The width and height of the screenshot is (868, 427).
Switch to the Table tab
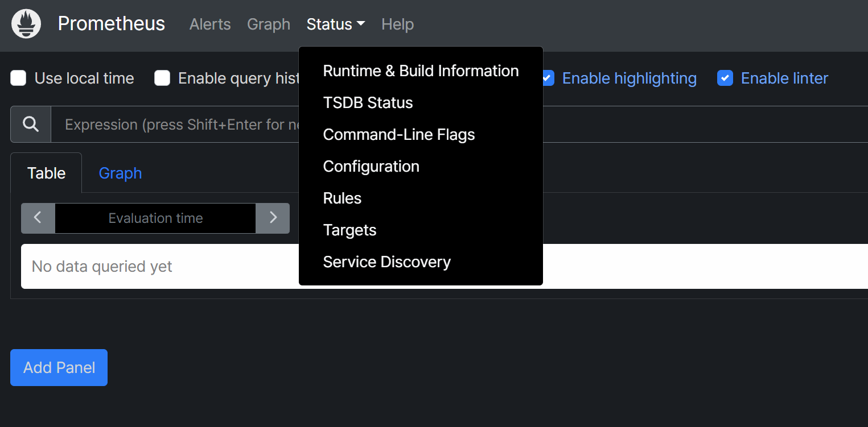pos(46,173)
